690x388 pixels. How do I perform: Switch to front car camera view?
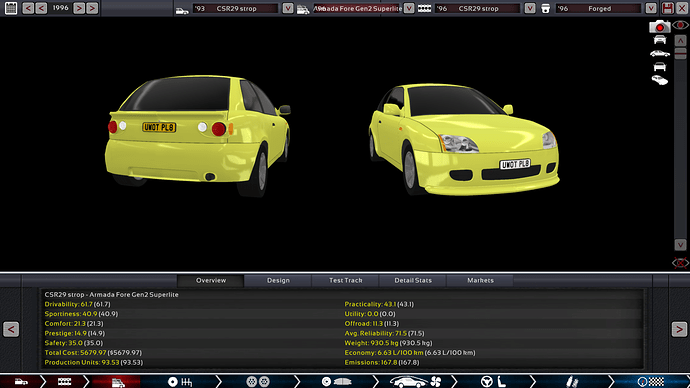point(660,40)
